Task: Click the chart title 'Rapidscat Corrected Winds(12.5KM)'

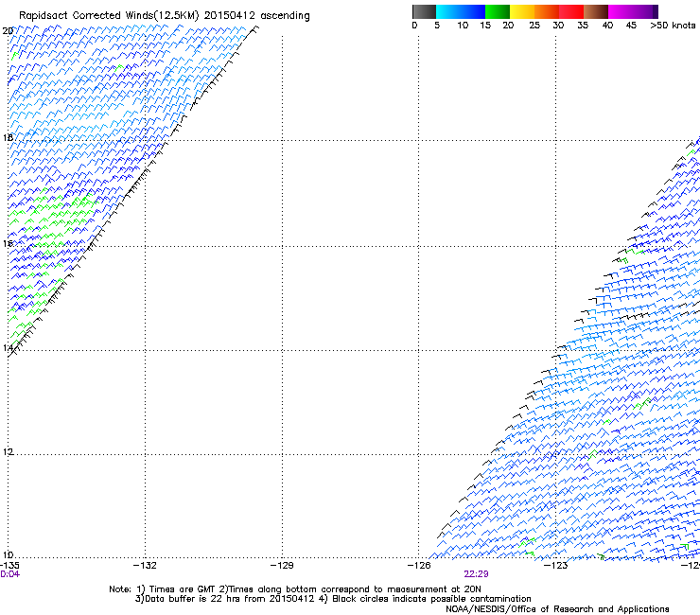Action: click(x=109, y=16)
